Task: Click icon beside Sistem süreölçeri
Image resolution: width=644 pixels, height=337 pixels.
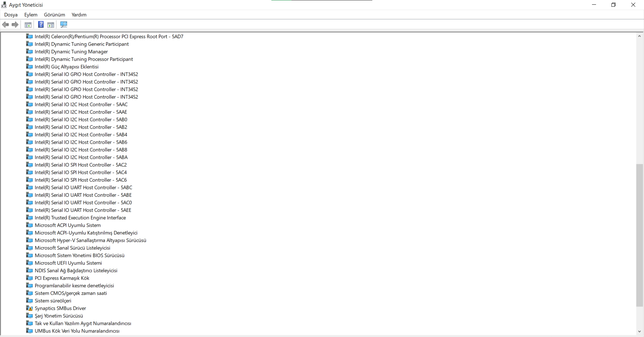Action: [x=30, y=301]
